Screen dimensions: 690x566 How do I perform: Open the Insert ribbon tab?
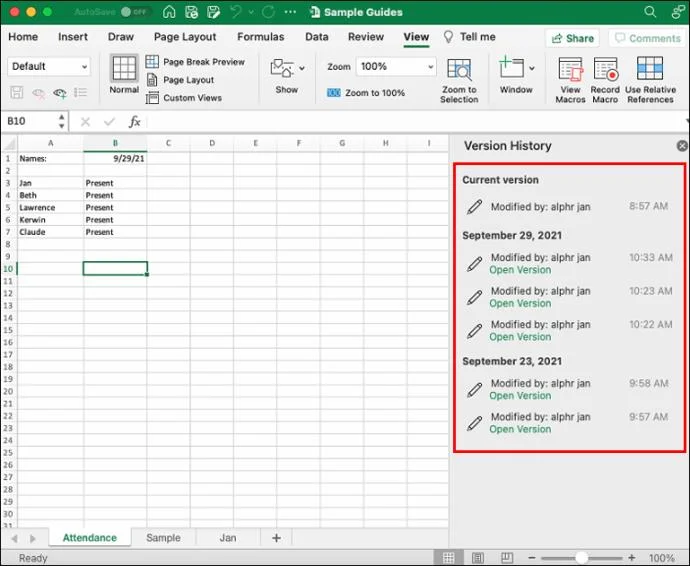pos(73,37)
